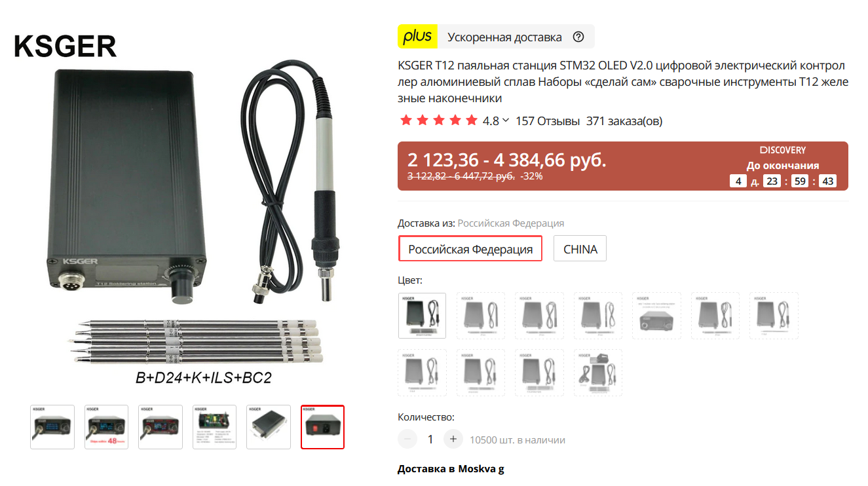Select Российская Федерация shipping option
The width and height of the screenshot is (868, 486).
pos(470,249)
